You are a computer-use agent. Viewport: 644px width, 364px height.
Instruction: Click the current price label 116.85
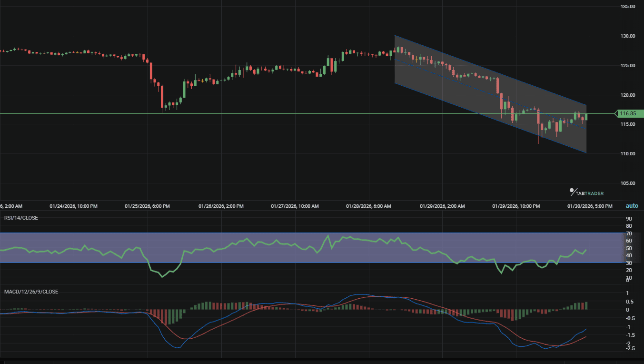click(628, 114)
